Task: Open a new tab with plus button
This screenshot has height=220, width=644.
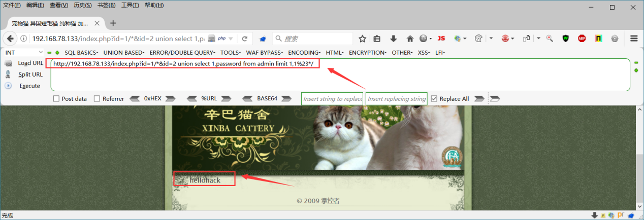Action: coord(113,23)
